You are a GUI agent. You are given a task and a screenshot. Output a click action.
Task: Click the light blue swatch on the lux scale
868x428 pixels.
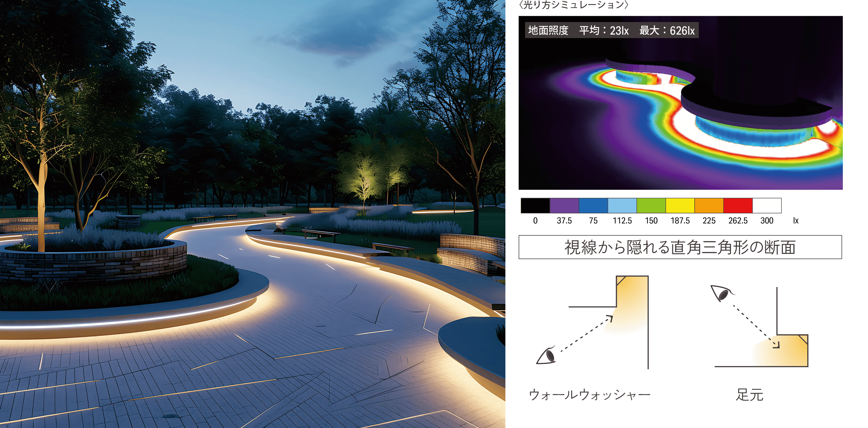[622, 206]
